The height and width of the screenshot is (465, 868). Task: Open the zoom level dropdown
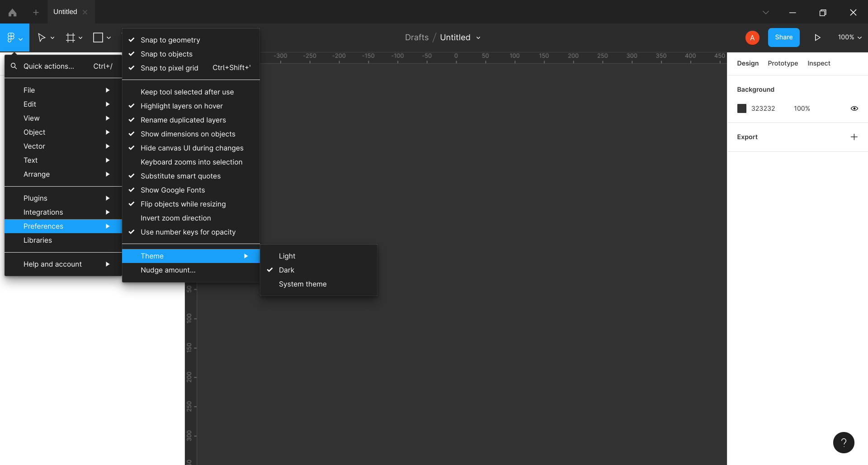point(849,38)
